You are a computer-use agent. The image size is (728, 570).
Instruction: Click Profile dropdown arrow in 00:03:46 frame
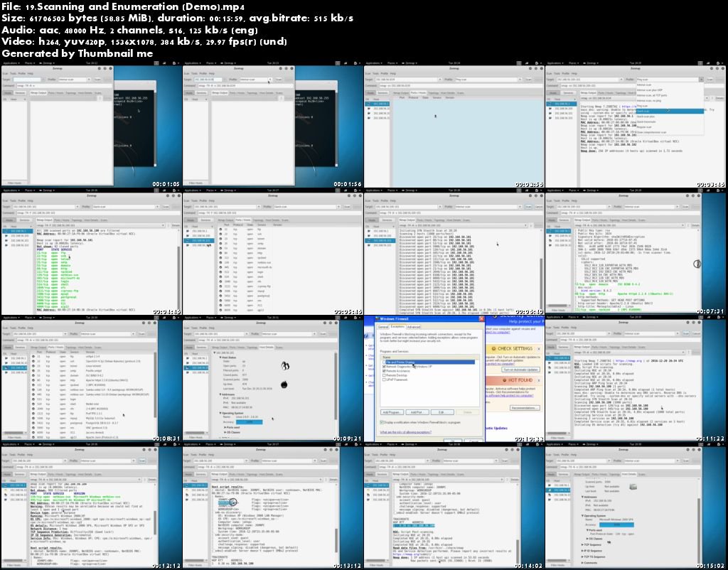pyautogui.click(x=701, y=80)
